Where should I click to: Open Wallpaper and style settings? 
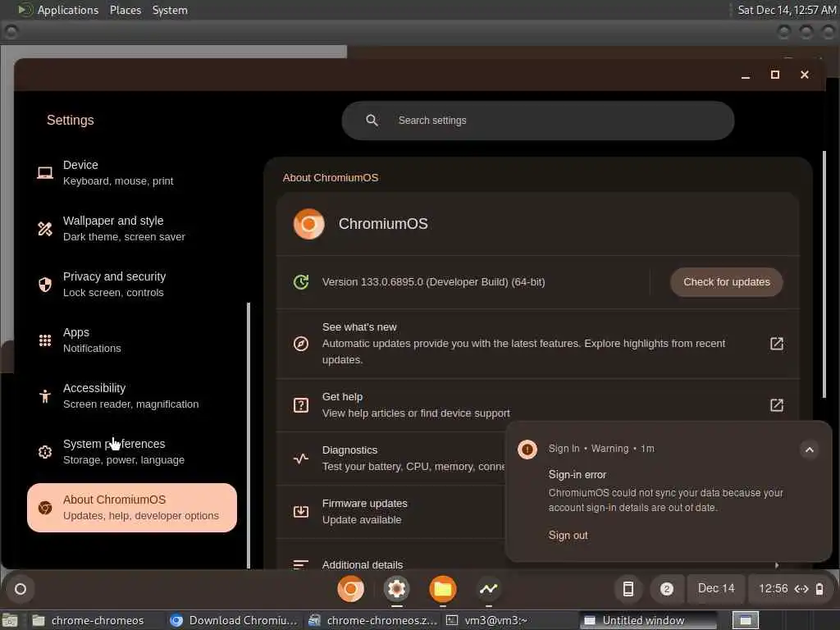(x=132, y=228)
